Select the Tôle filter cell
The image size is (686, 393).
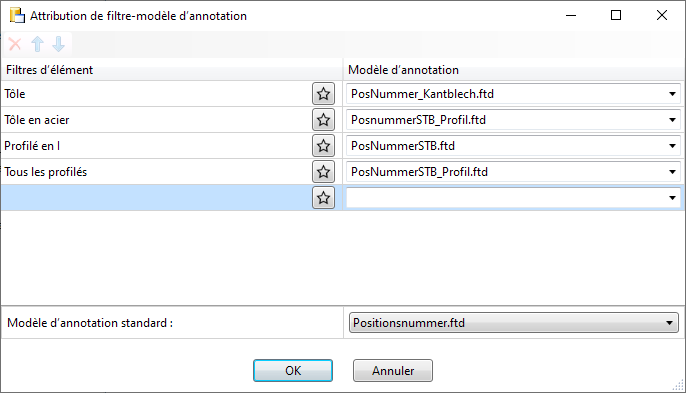156,94
